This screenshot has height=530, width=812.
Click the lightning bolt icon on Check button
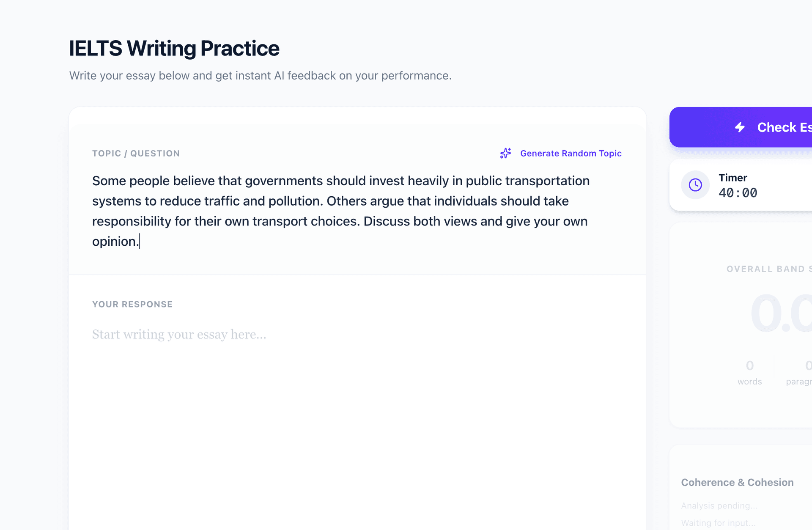[x=740, y=127]
